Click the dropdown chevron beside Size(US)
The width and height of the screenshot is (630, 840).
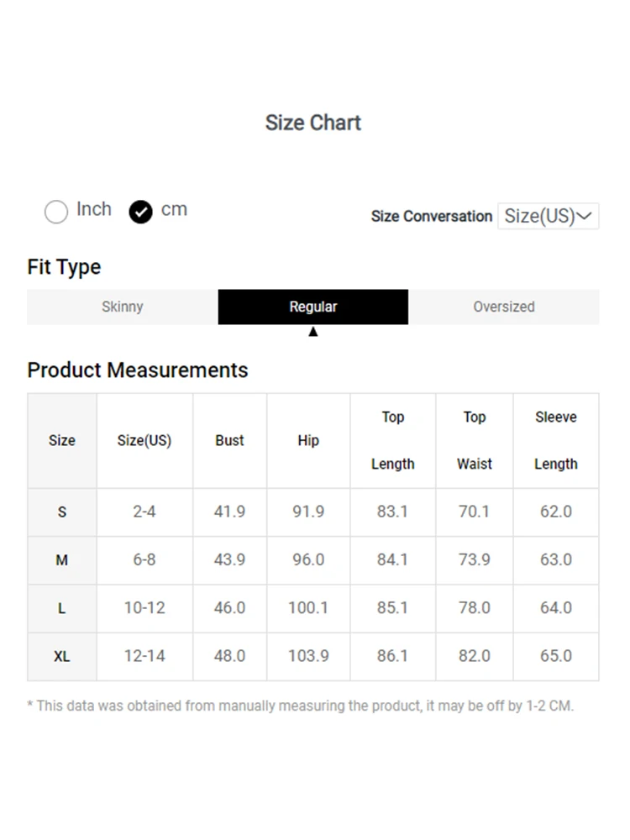click(585, 216)
